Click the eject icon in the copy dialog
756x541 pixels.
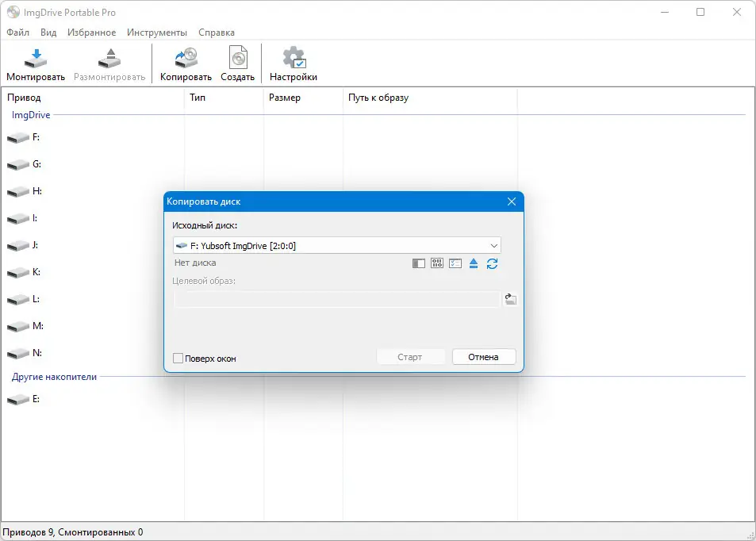point(474,263)
